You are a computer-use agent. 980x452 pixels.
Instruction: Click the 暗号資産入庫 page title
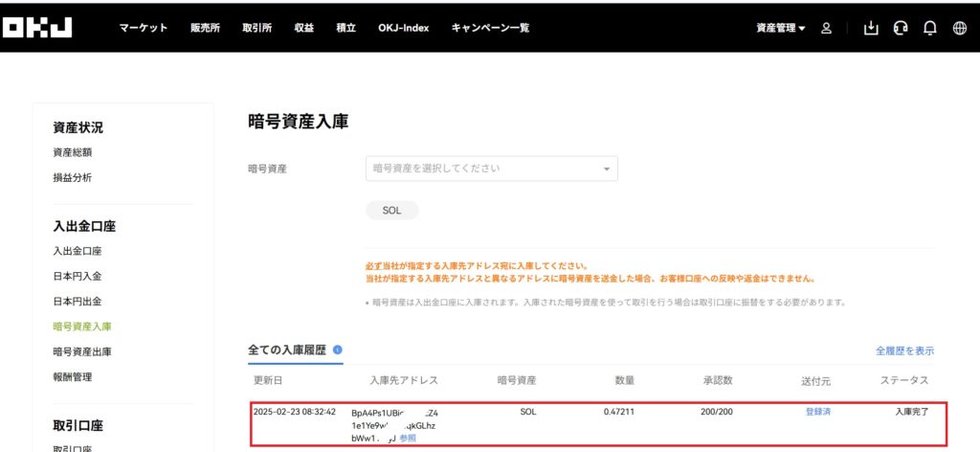pyautogui.click(x=299, y=123)
